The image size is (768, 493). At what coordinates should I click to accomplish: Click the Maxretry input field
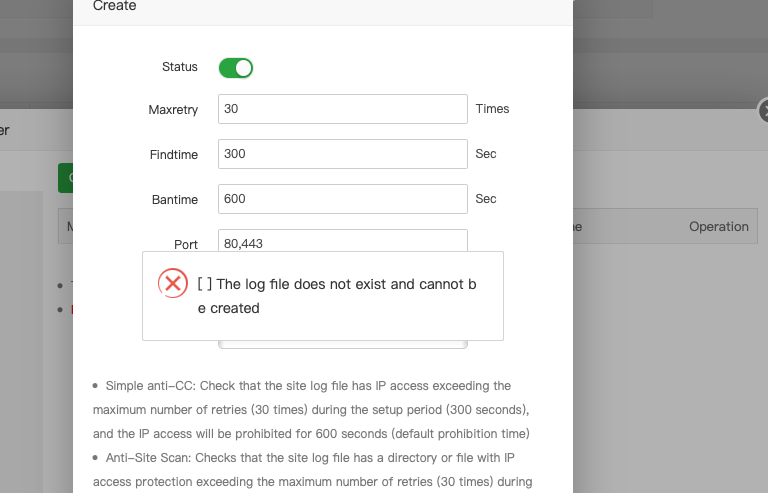(342, 109)
